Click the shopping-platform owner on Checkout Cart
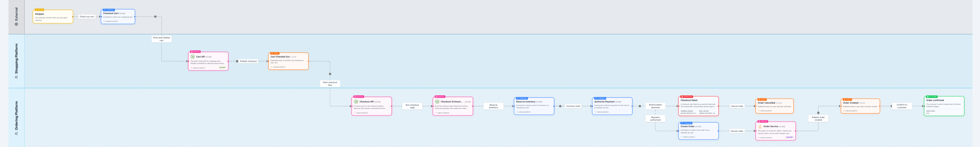The image size is (980, 147). pyautogui.click(x=111, y=21)
